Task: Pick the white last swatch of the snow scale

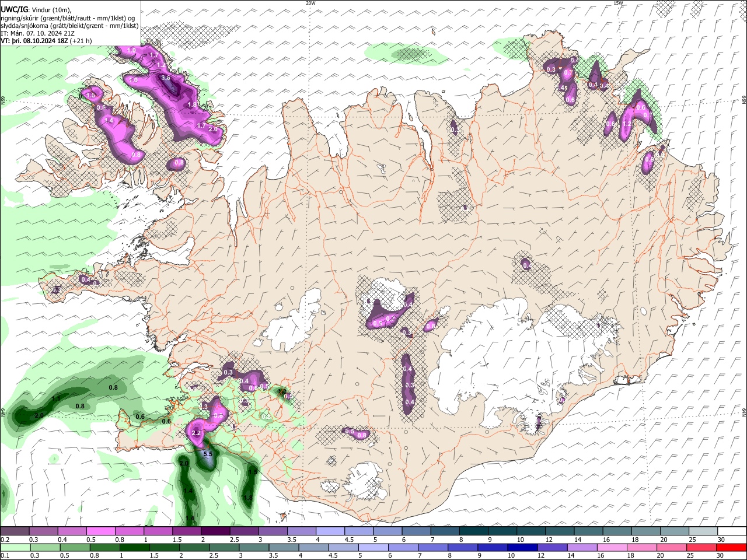Action: (731, 531)
